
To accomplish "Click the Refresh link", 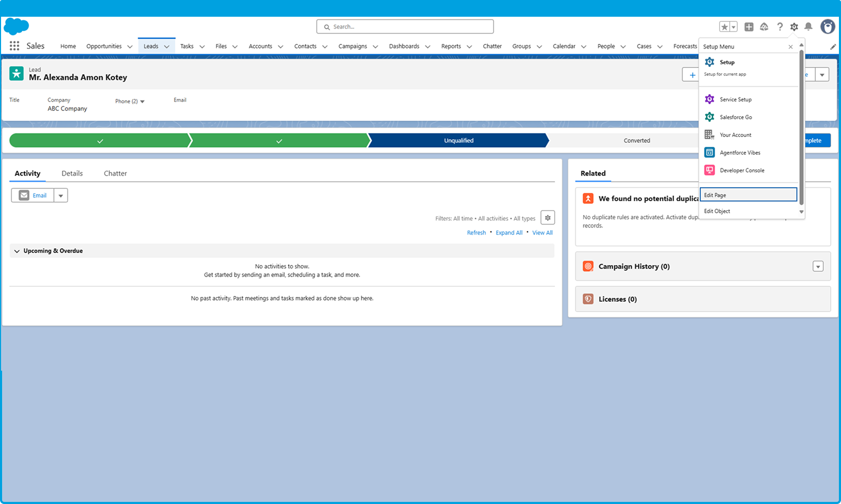I will (476, 233).
